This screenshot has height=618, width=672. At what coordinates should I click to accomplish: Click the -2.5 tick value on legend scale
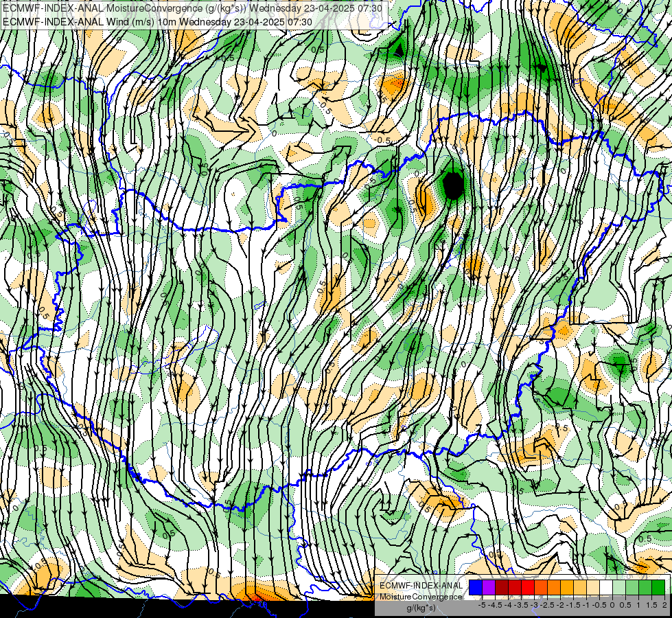tap(547, 605)
